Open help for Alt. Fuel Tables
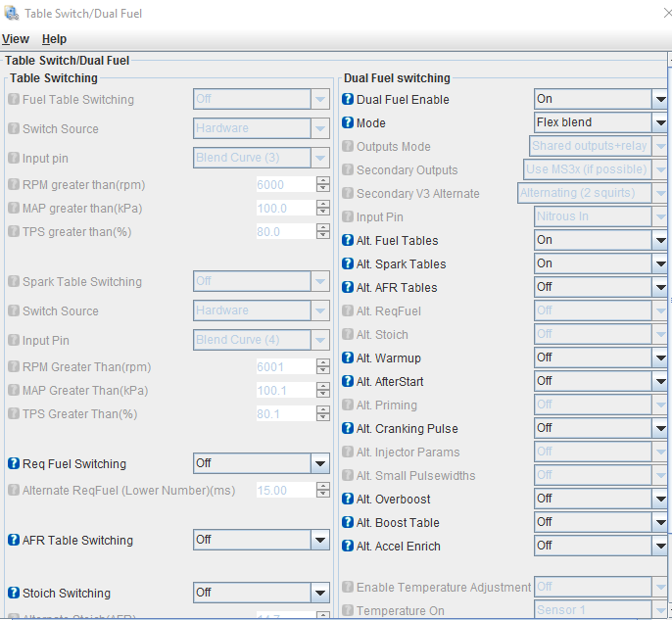672x620 pixels. pos(348,240)
